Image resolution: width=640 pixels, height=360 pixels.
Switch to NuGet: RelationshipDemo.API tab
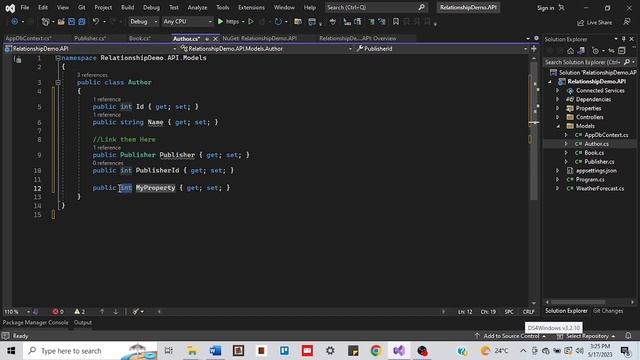point(260,38)
